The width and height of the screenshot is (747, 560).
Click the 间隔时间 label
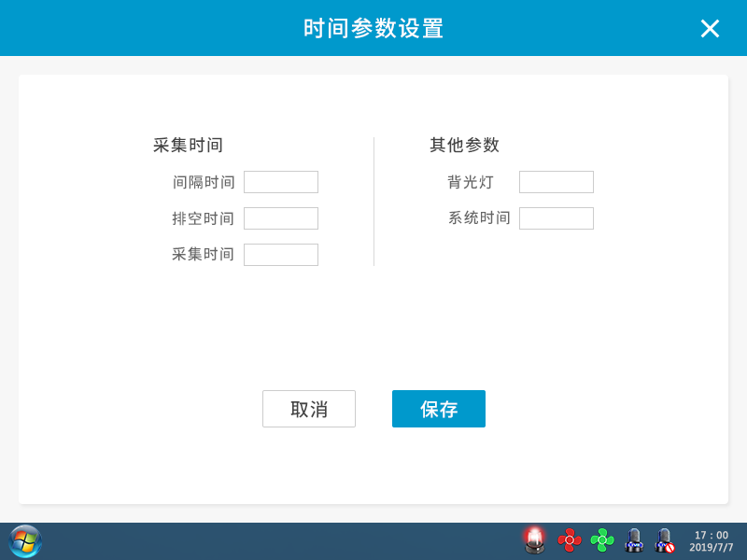[204, 182]
